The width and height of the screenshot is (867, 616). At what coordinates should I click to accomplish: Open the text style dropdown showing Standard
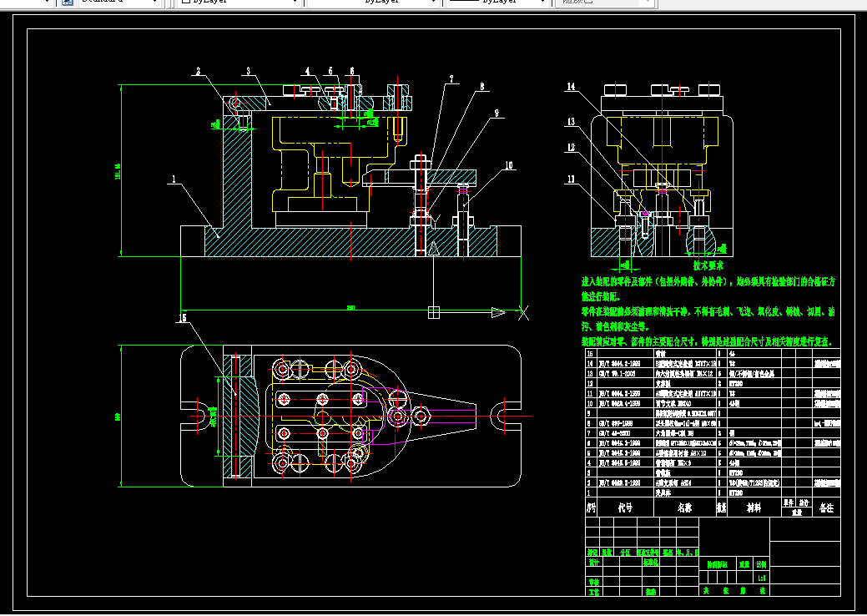[x=117, y=3]
